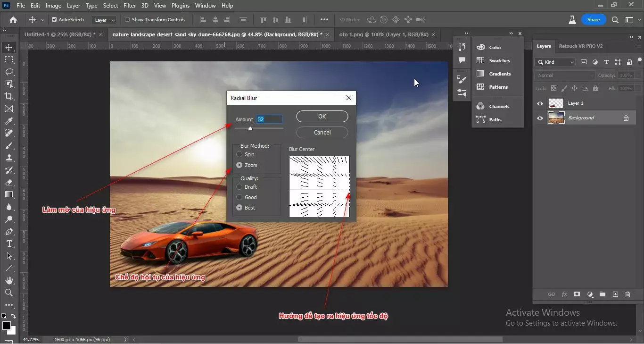Select the Hand tool
Viewport: 644px width, 344px height.
pos(8,281)
